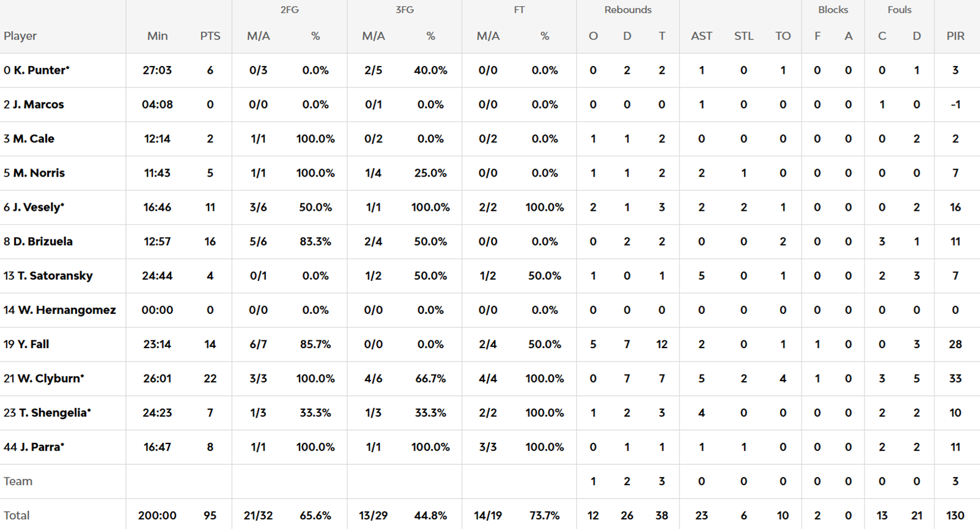Click player name K. Punter
Image resolution: width=980 pixels, height=529 pixels.
click(41, 70)
